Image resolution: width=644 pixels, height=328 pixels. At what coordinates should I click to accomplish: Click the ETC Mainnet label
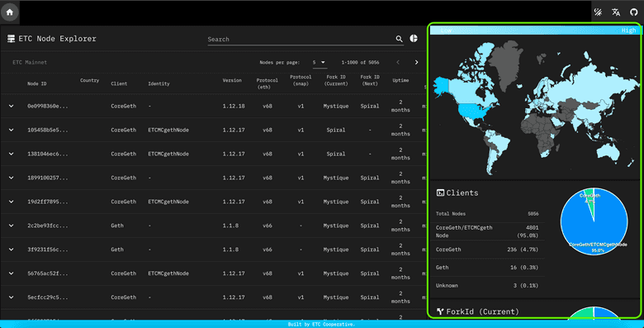30,63
